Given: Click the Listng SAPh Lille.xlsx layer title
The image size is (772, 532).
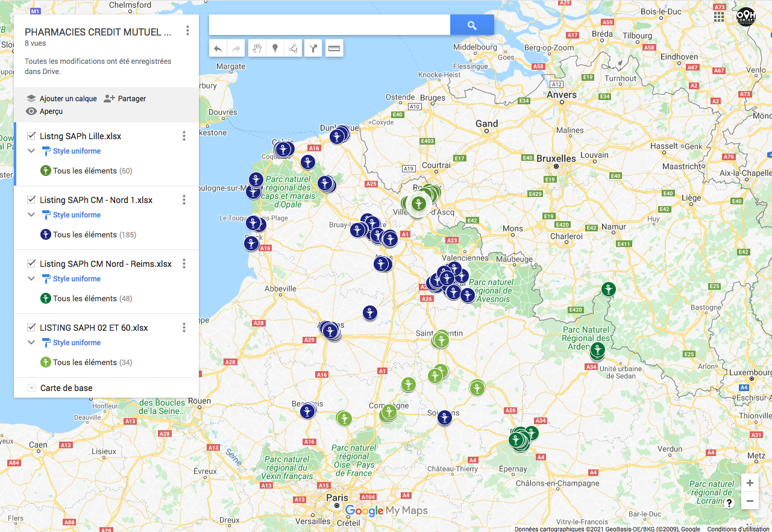Looking at the screenshot, I should click(81, 136).
